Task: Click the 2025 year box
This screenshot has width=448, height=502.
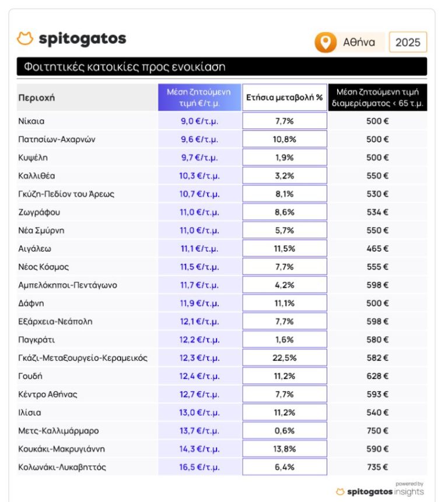Action: (408, 43)
